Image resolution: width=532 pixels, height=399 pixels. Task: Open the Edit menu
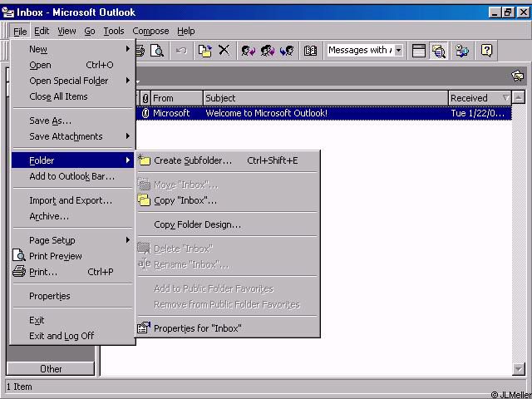click(42, 32)
